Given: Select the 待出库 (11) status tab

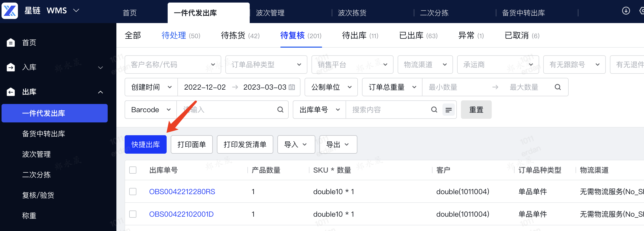Looking at the screenshot, I should 360,35.
